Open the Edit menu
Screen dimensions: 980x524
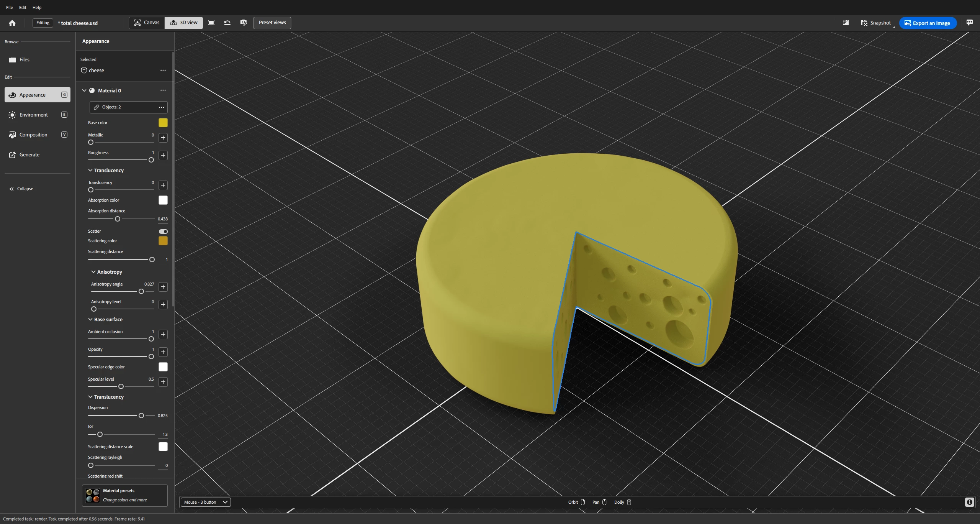pyautogui.click(x=23, y=7)
